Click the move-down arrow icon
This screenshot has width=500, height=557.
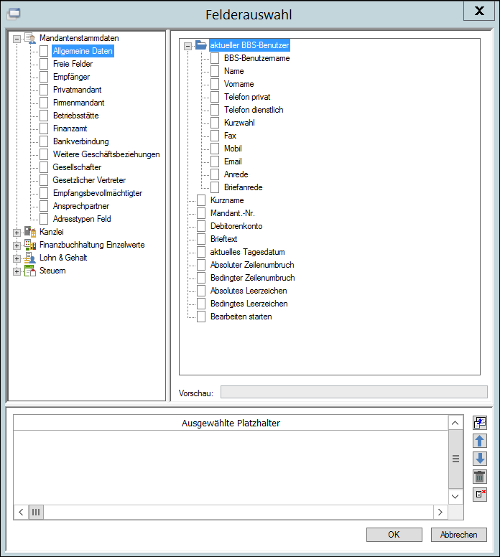[479, 459]
